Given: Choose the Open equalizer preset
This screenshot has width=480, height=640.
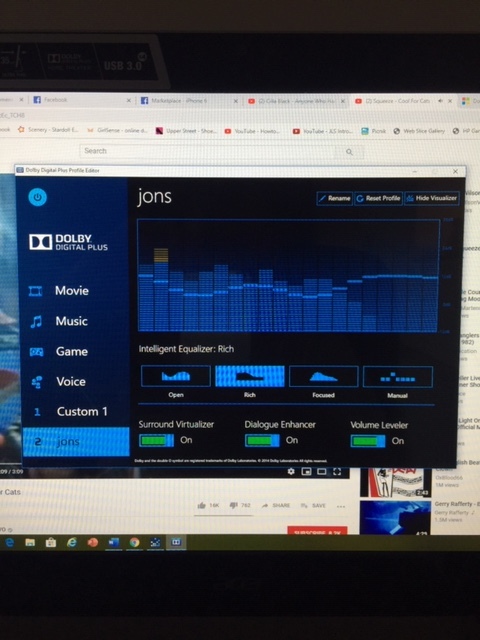Looking at the screenshot, I should tap(176, 376).
